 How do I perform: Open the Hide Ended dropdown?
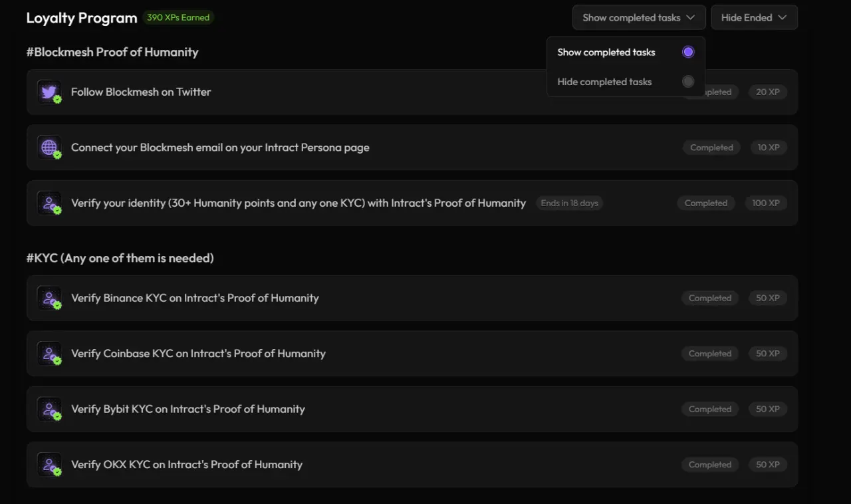(x=754, y=17)
